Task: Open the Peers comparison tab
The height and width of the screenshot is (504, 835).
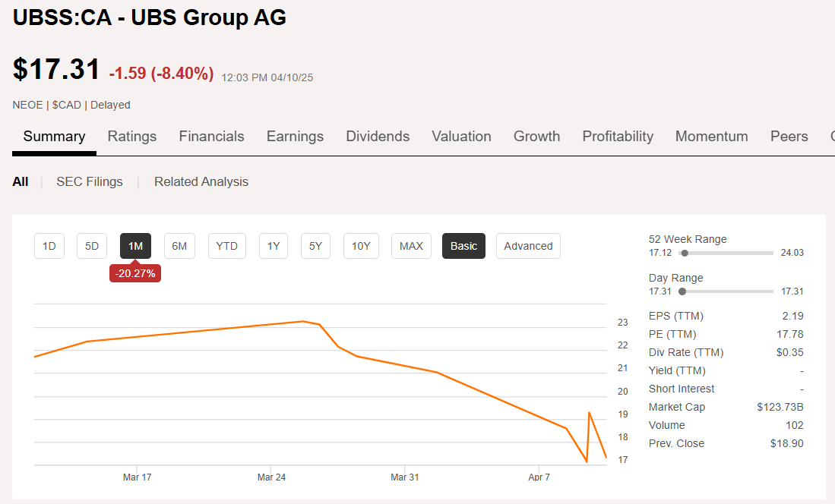Action: pos(789,137)
